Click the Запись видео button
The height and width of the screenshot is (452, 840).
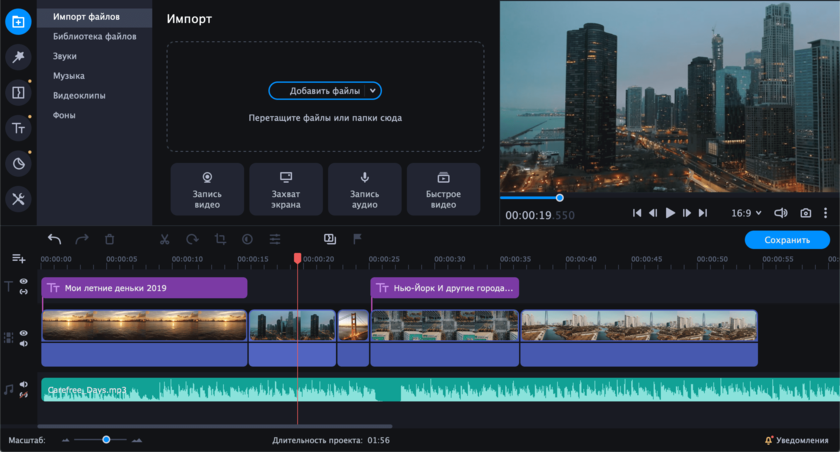click(x=207, y=190)
